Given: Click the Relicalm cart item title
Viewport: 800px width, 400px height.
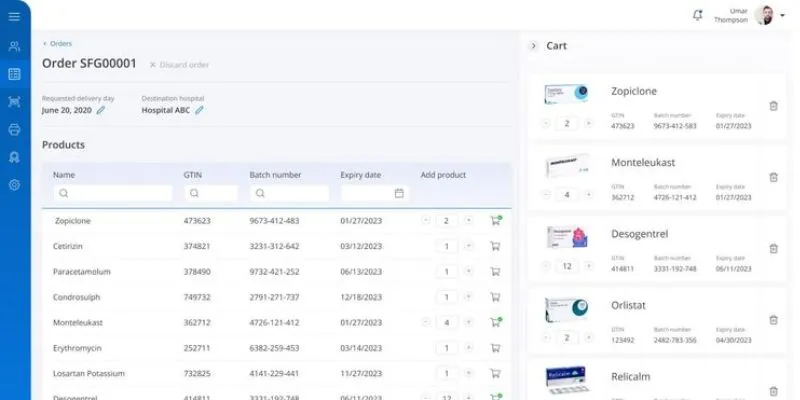Looking at the screenshot, I should pyautogui.click(x=631, y=377).
